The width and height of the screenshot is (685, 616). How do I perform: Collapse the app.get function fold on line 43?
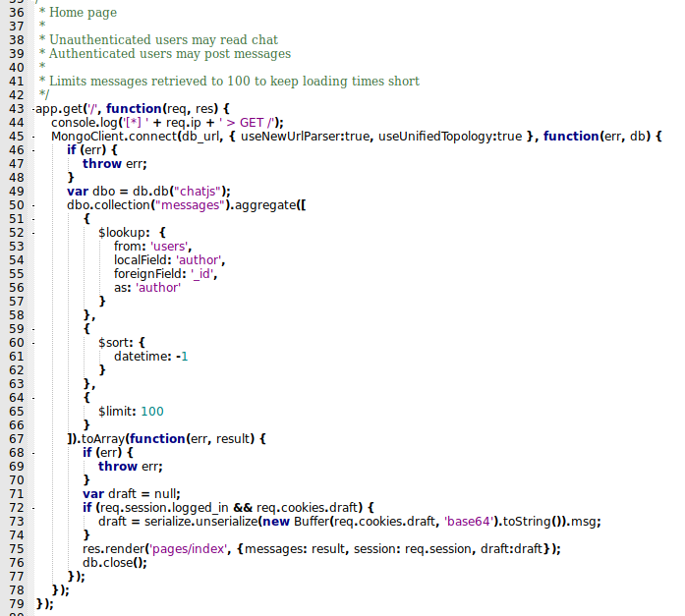pyautogui.click(x=33, y=109)
